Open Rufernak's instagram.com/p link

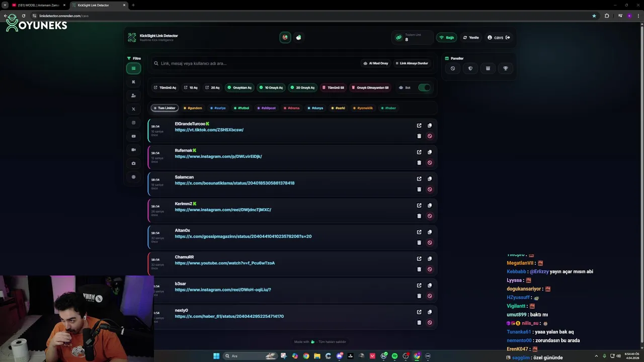tap(218, 156)
